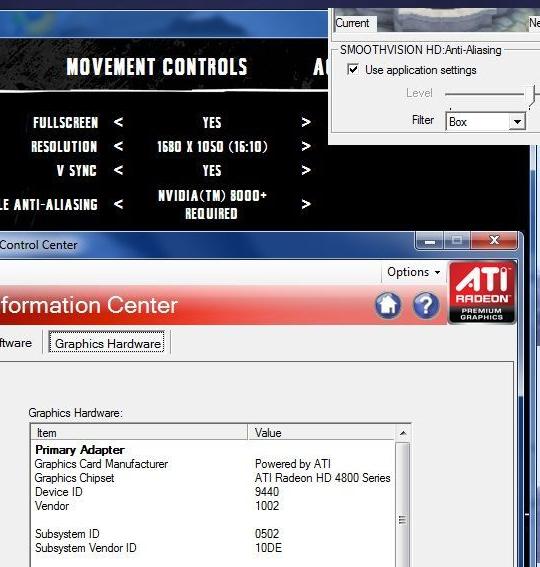Open the Movement Controls game menu tab
This screenshot has height=567, width=540.
157,67
